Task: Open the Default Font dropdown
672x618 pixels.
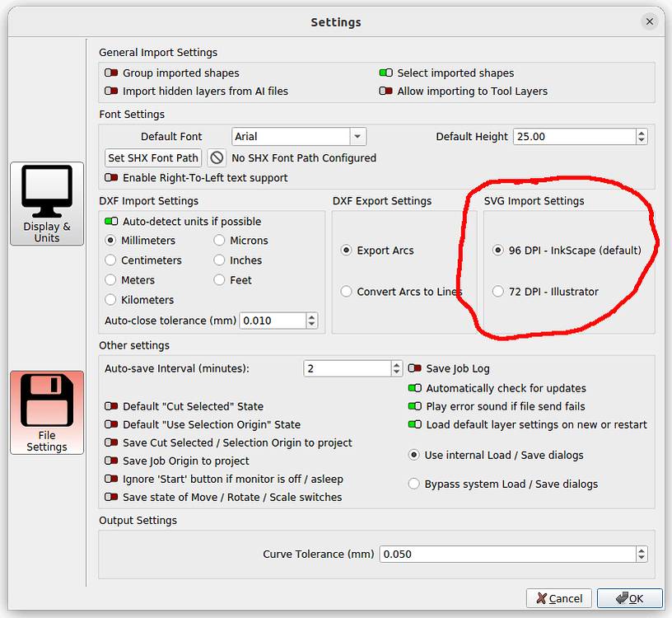Action: 357,136
